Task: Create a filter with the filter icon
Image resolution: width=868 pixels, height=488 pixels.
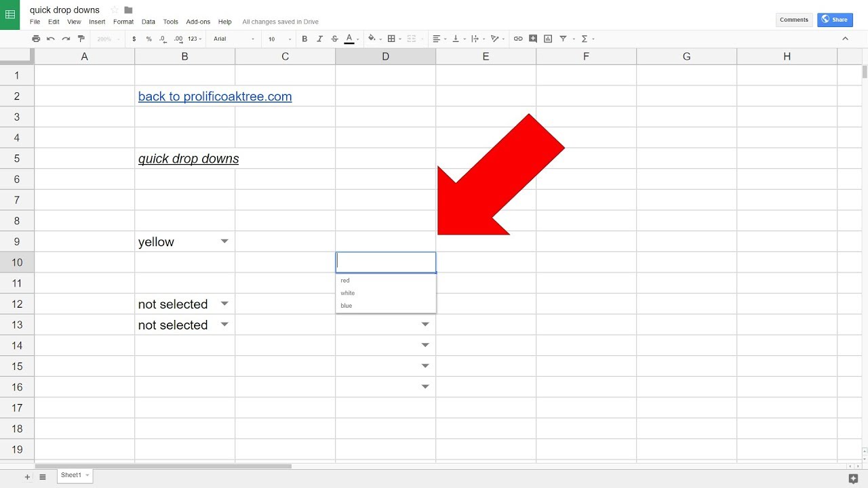Action: tap(563, 39)
